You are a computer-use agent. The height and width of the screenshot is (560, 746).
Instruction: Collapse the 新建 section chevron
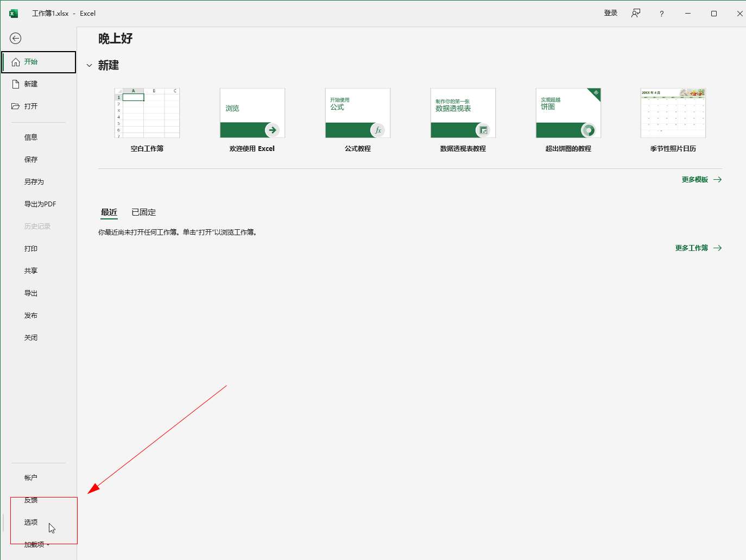pos(90,66)
